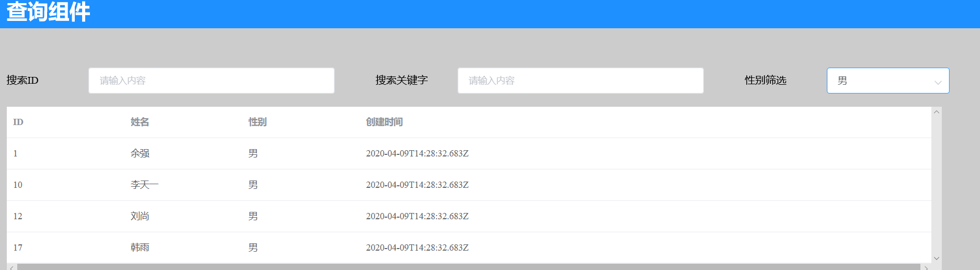Select name cell 李天一
The height and width of the screenshot is (270, 980).
point(144,185)
